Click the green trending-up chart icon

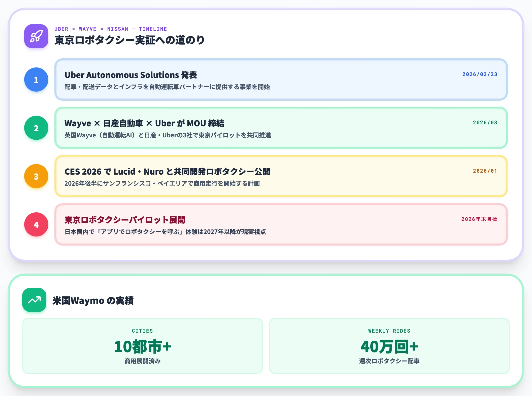[34, 300]
